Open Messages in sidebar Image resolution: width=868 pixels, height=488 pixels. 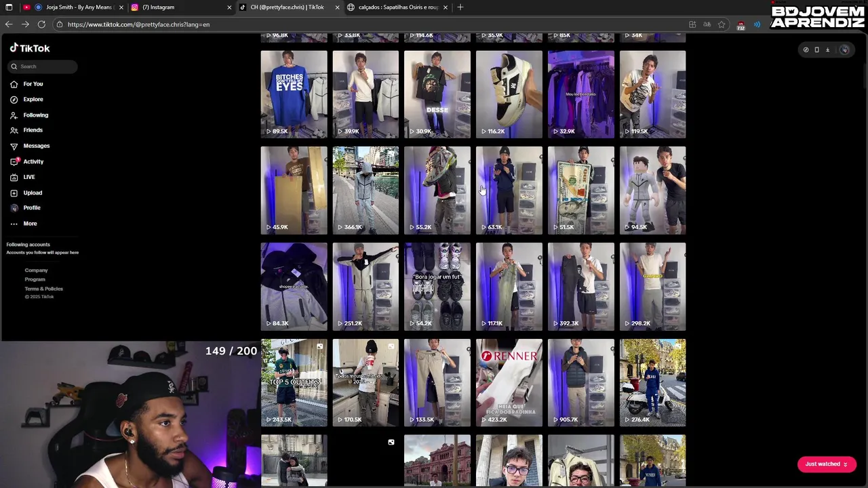pos(30,146)
